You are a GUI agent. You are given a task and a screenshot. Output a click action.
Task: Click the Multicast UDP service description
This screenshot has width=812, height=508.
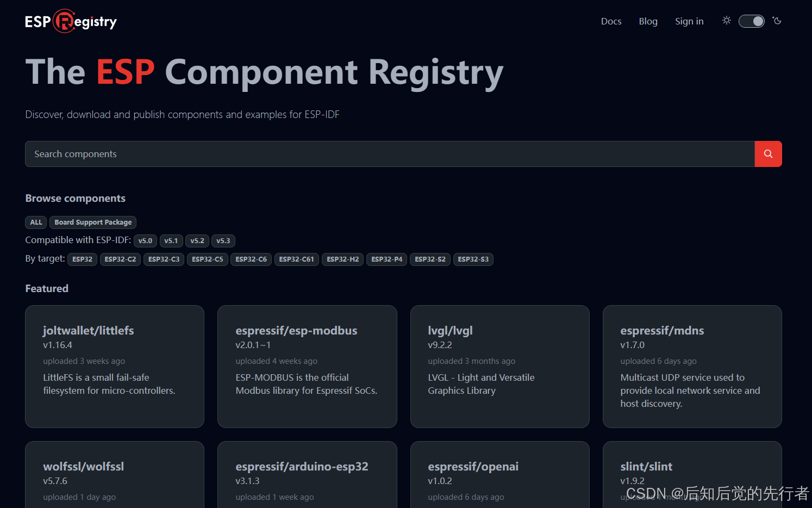[690, 391]
